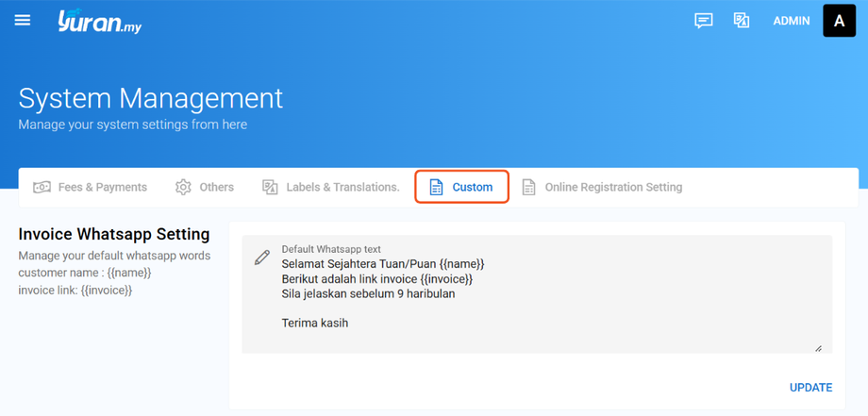This screenshot has height=416, width=868.
Task: Click the money icon on Fees & Payments
Action: pyautogui.click(x=42, y=188)
